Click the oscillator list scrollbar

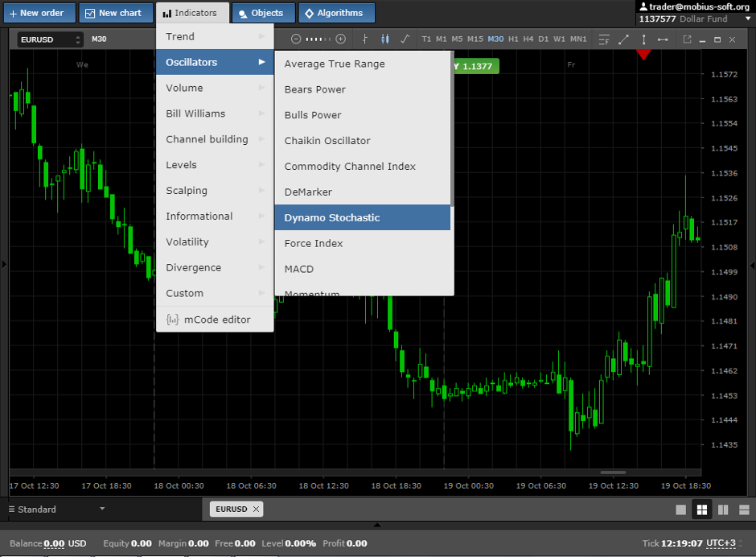(x=452, y=129)
